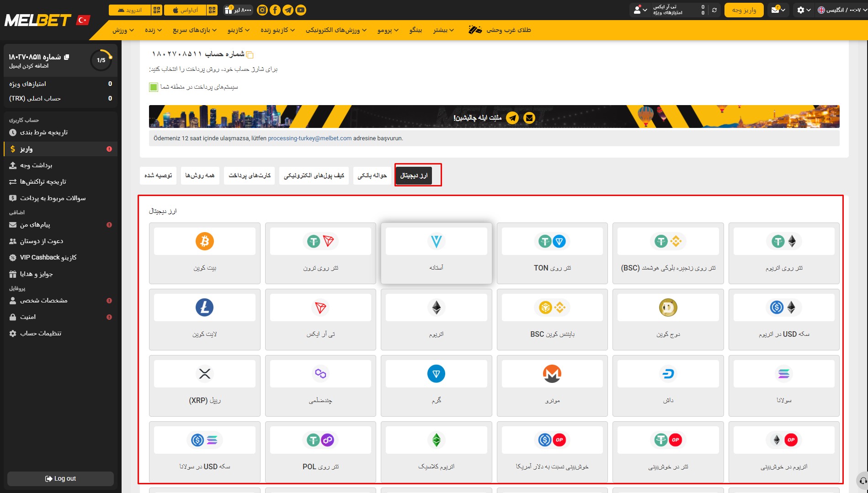Expand the Fast Games (بازی‌های سریع) menu

tap(195, 30)
